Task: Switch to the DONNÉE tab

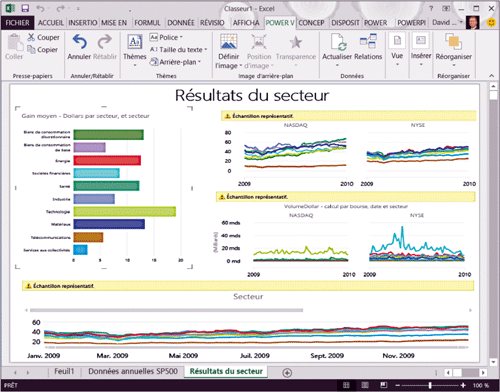Action: (x=181, y=23)
